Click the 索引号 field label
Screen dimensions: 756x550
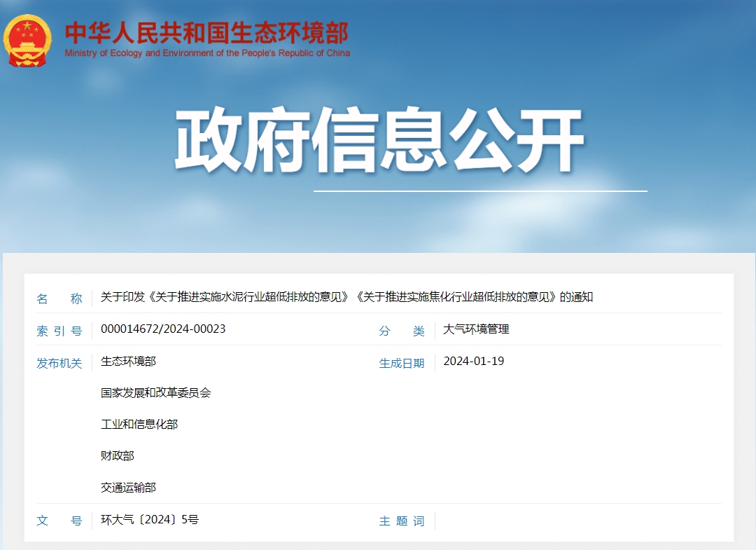tap(59, 331)
